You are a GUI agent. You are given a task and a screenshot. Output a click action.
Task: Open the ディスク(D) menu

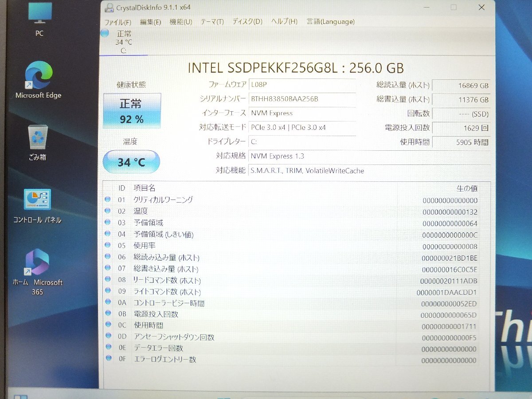(247, 22)
